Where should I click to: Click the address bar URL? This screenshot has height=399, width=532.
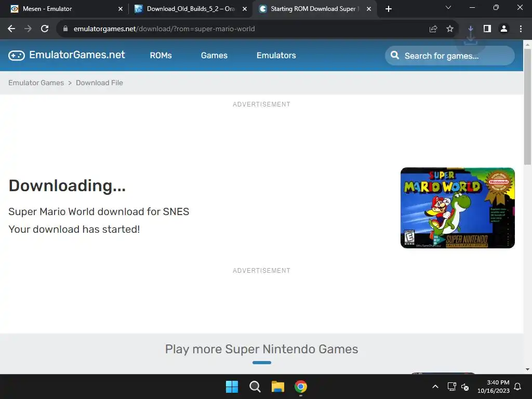click(x=164, y=29)
